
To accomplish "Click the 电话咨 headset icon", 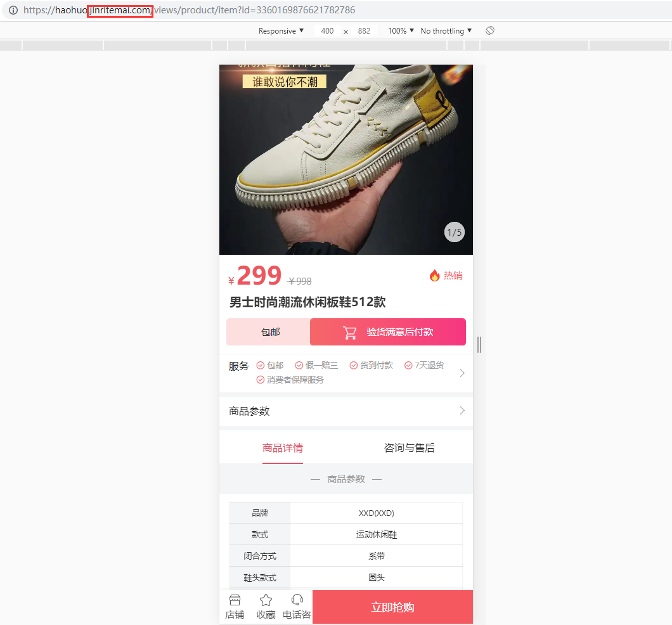I will pyautogui.click(x=297, y=600).
